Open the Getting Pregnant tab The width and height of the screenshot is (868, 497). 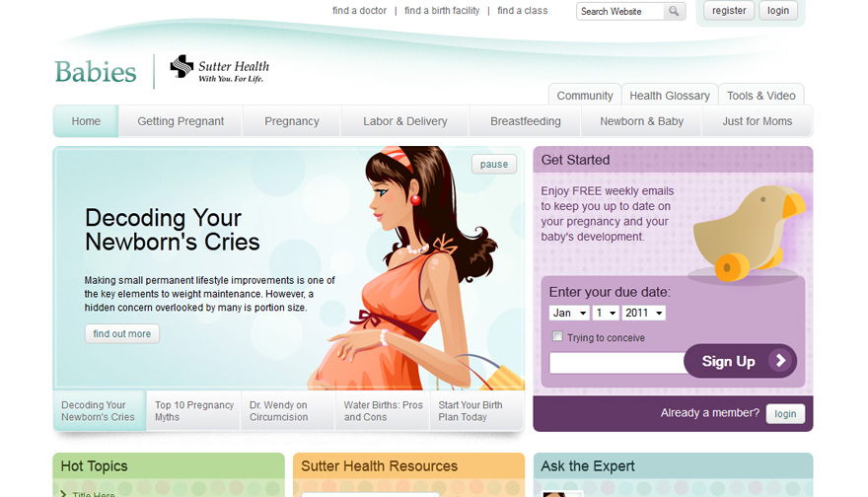181,121
